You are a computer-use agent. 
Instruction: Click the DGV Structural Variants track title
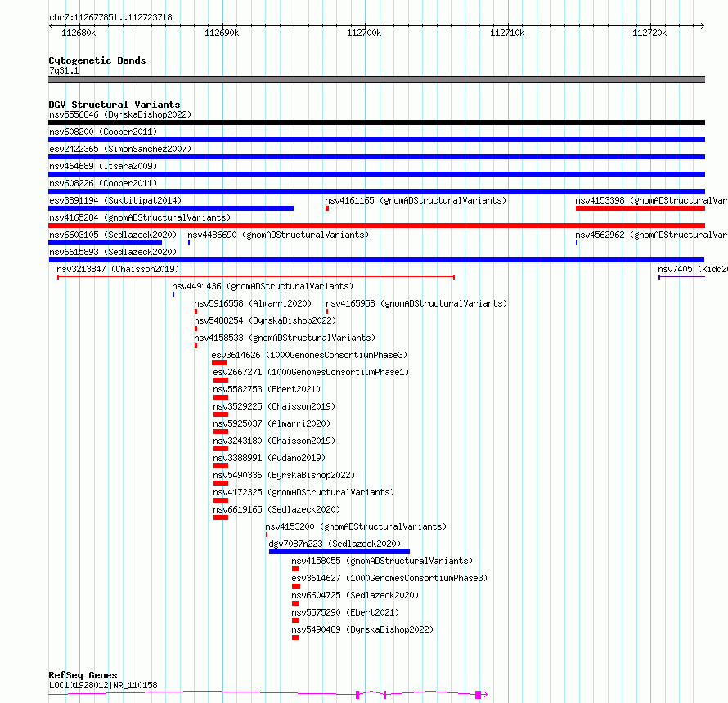click(115, 105)
